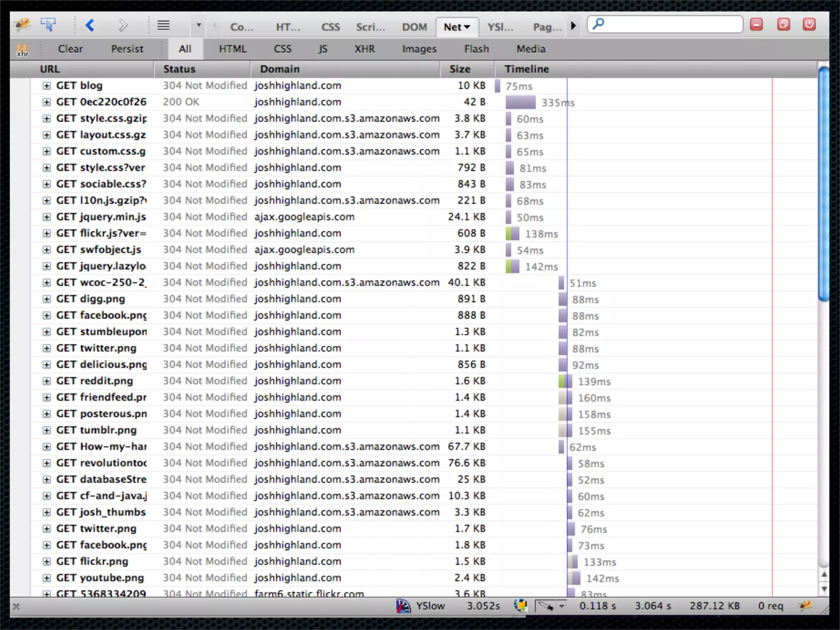Viewport: 840px width, 630px height.
Task: Click the Firebug bug icon
Action: 22,25
